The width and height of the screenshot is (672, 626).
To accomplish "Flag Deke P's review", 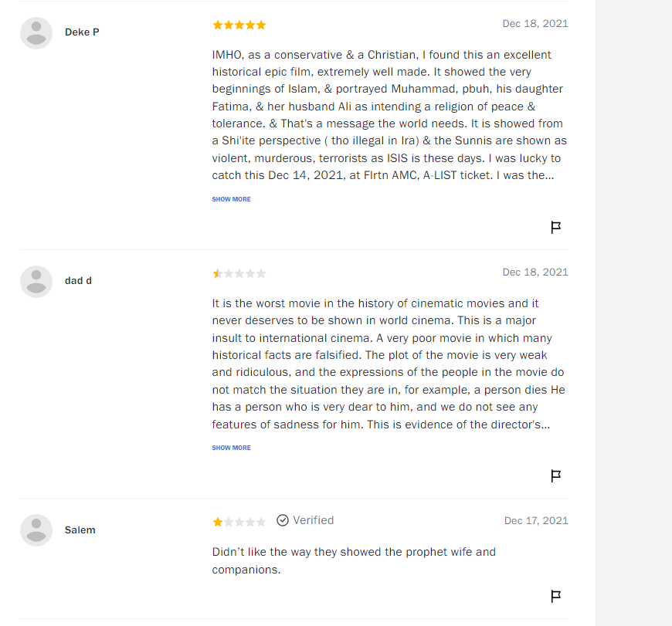I will [x=555, y=227].
